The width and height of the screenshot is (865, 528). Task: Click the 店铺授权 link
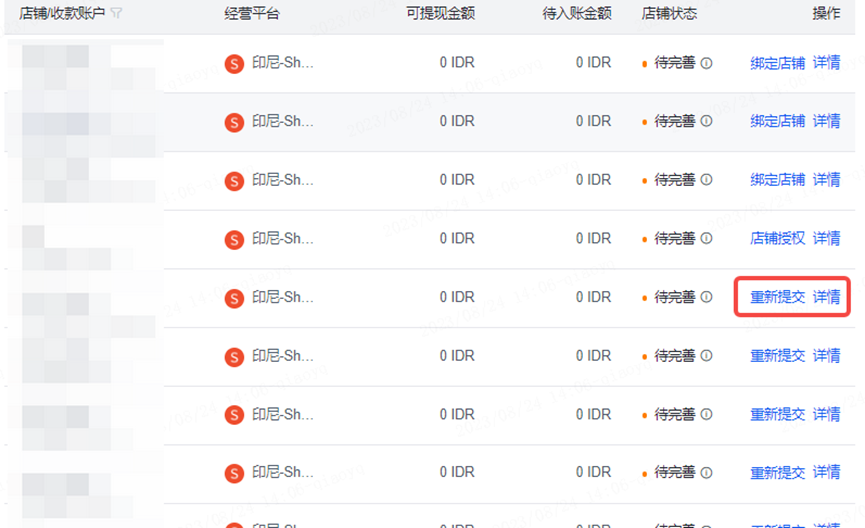pos(777,238)
